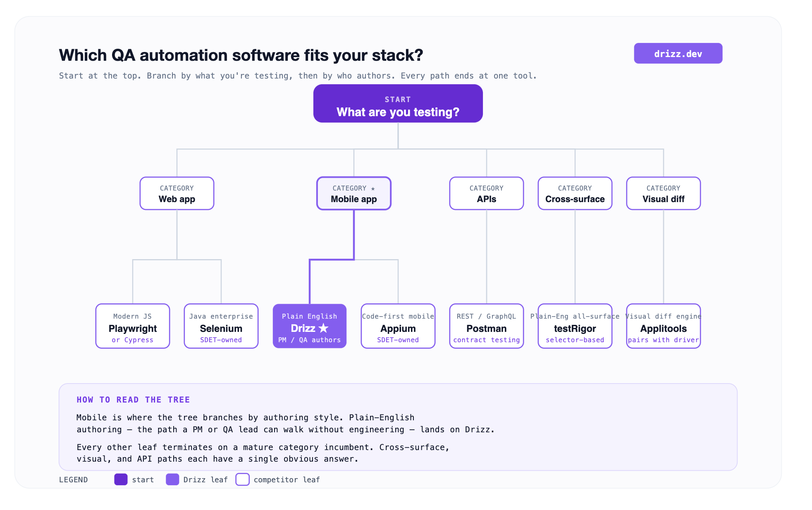Click the 'or Cypress' text under Playwright
The height and width of the screenshot is (510, 812).
click(133, 340)
